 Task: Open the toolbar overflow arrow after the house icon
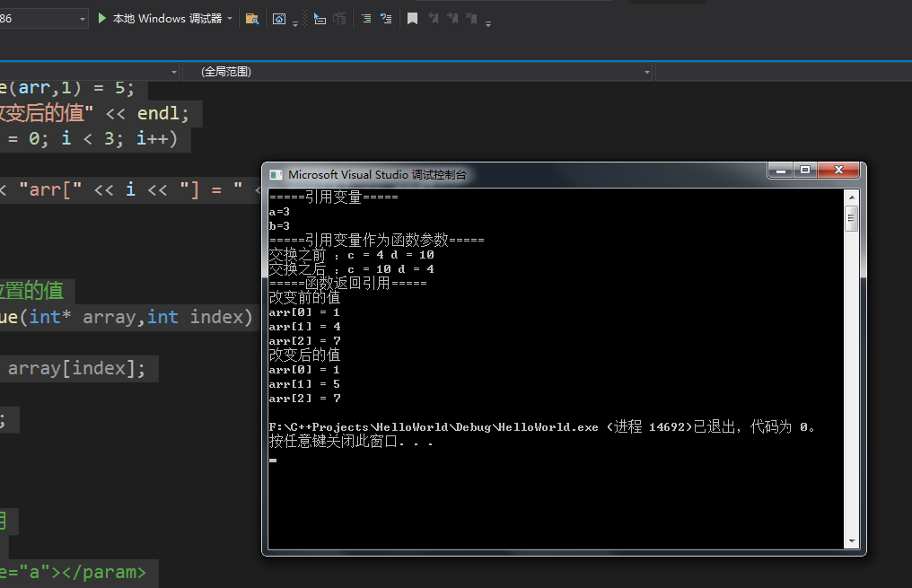click(x=295, y=23)
